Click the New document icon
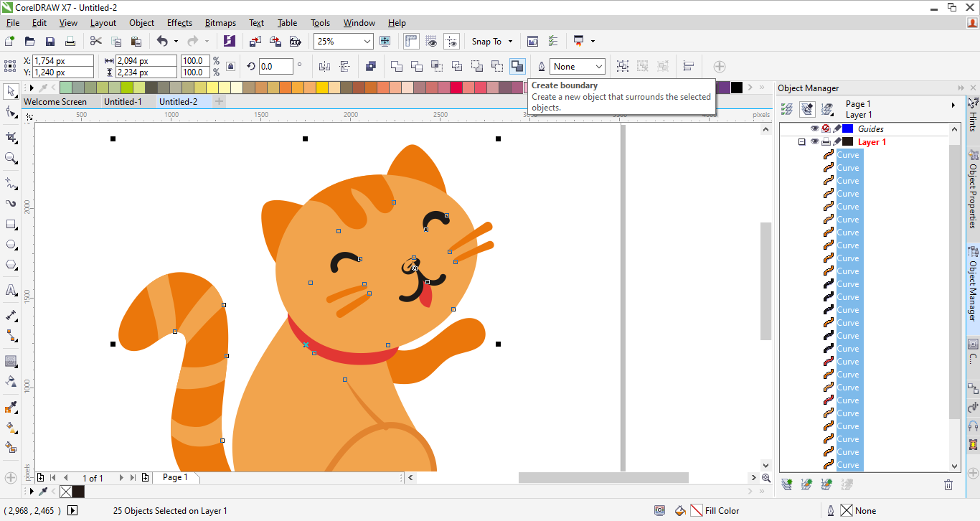This screenshot has height=521, width=980. pos(10,42)
